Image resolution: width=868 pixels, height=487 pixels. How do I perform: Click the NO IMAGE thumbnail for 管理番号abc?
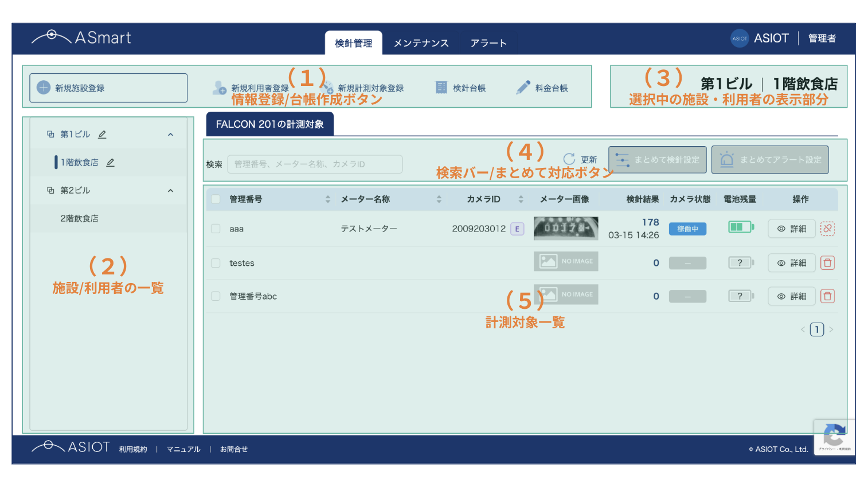pyautogui.click(x=566, y=294)
